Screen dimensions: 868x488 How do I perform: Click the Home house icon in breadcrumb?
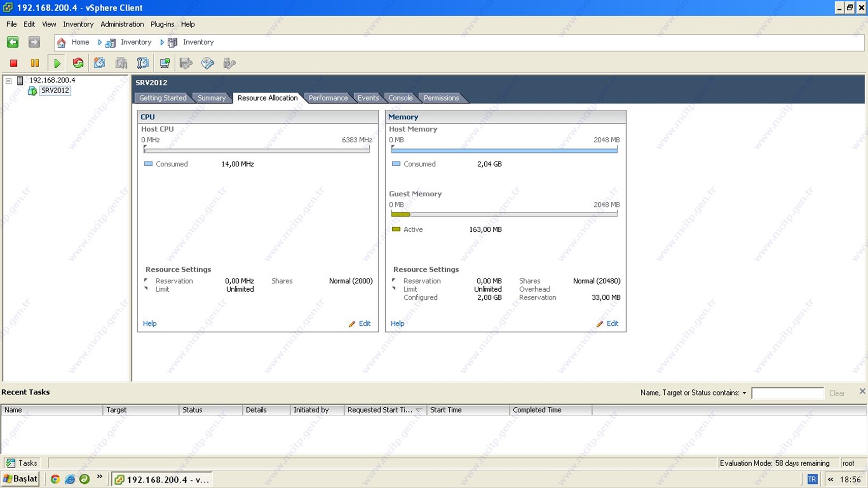(61, 42)
